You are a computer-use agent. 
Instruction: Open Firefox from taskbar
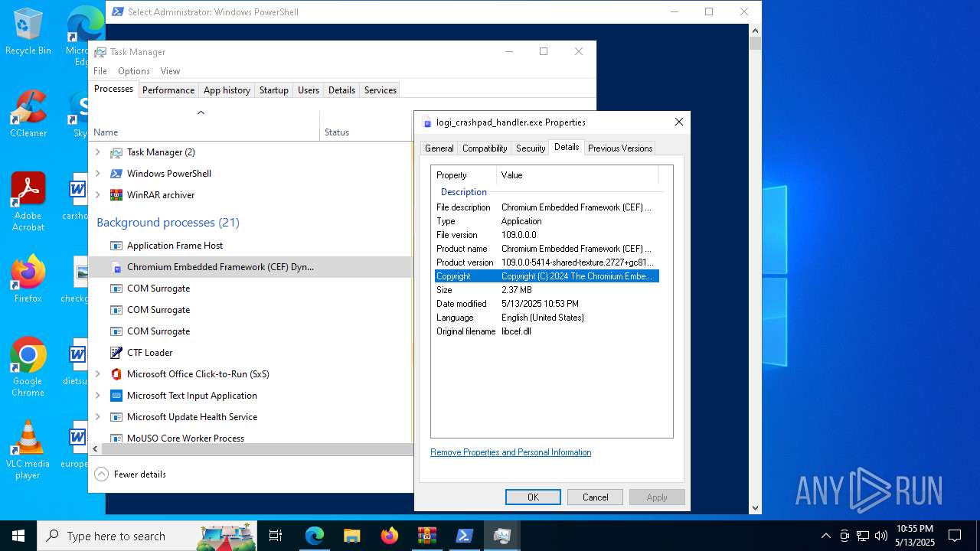coord(390,536)
